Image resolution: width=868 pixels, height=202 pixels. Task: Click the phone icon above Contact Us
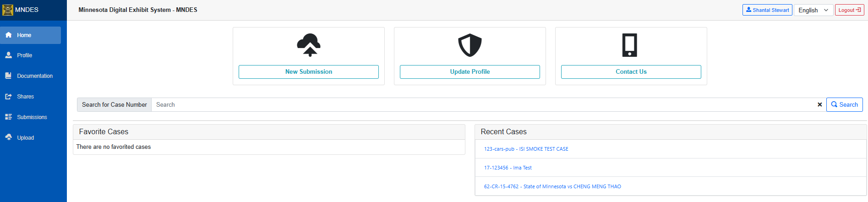[630, 45]
